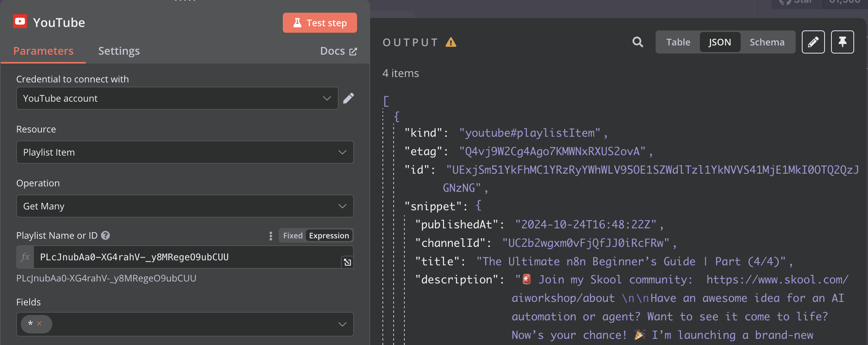Switch output view to JSON
Image resolution: width=868 pixels, height=345 pixels.
tap(720, 42)
